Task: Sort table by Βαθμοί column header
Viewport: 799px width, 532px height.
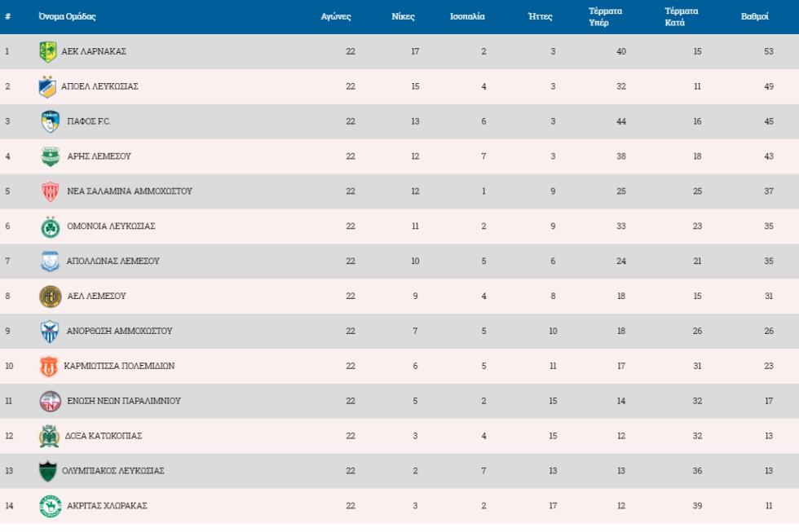Action: coord(754,17)
